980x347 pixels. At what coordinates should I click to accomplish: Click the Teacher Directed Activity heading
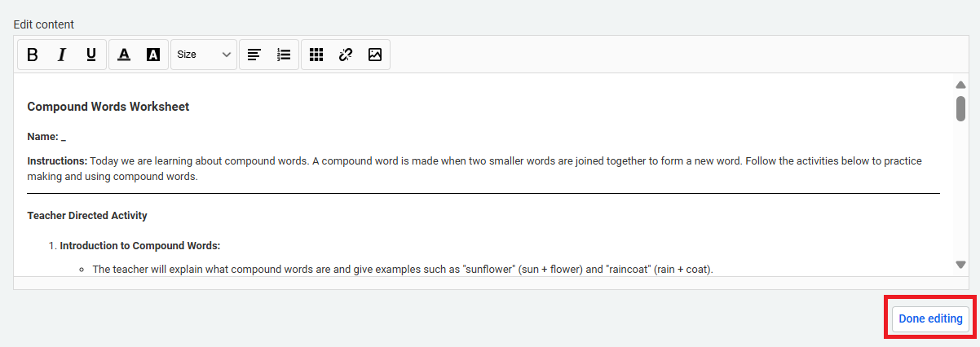87,216
